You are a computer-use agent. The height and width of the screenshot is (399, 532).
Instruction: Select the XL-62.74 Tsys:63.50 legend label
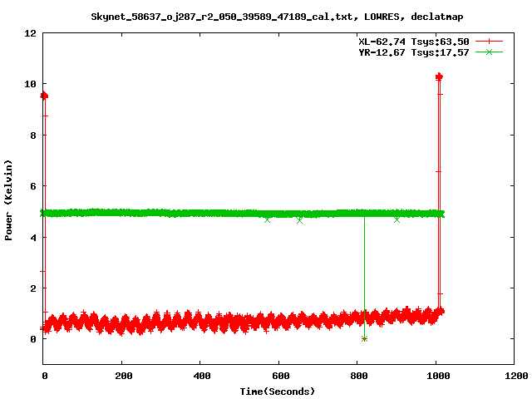point(414,42)
